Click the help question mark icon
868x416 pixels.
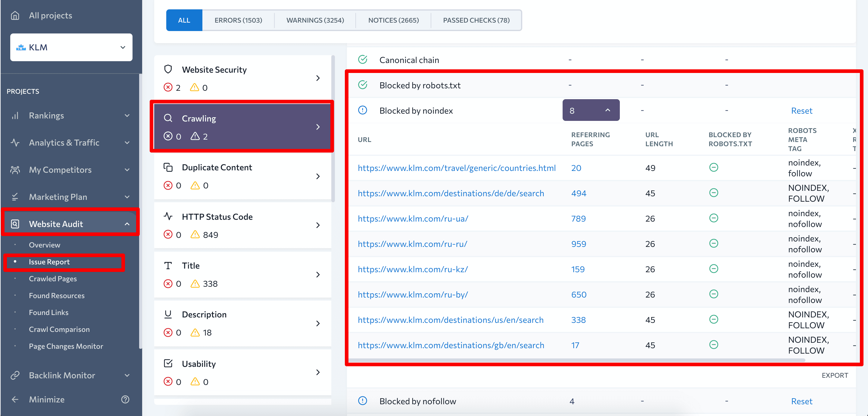(x=125, y=399)
